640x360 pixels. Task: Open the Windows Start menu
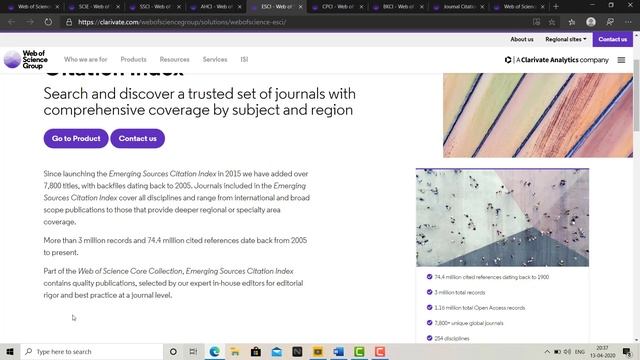click(x=10, y=351)
